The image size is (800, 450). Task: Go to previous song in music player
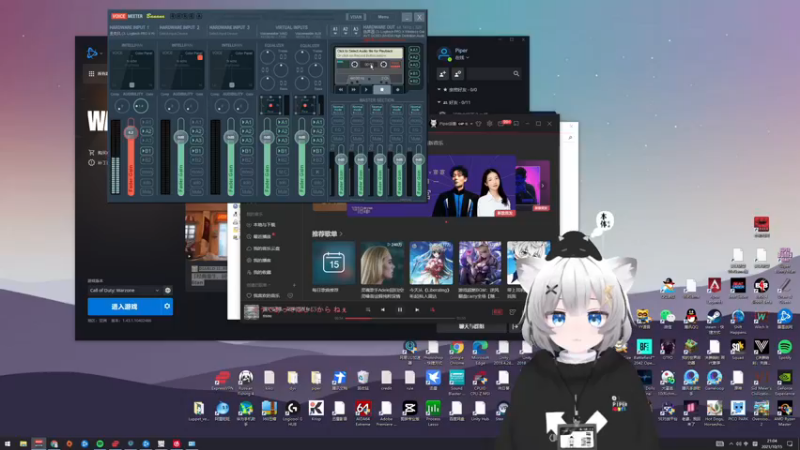(383, 310)
